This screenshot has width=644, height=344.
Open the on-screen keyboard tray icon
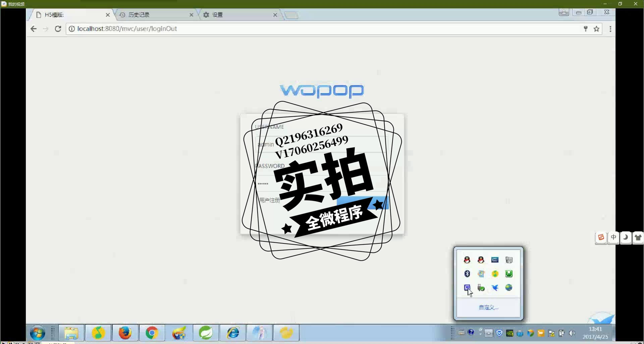[462, 333]
